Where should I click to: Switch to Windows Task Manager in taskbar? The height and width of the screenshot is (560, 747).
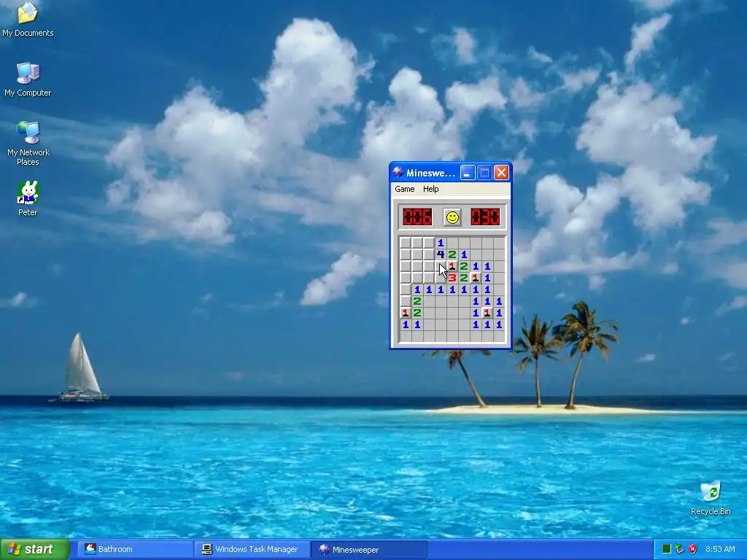[252, 549]
